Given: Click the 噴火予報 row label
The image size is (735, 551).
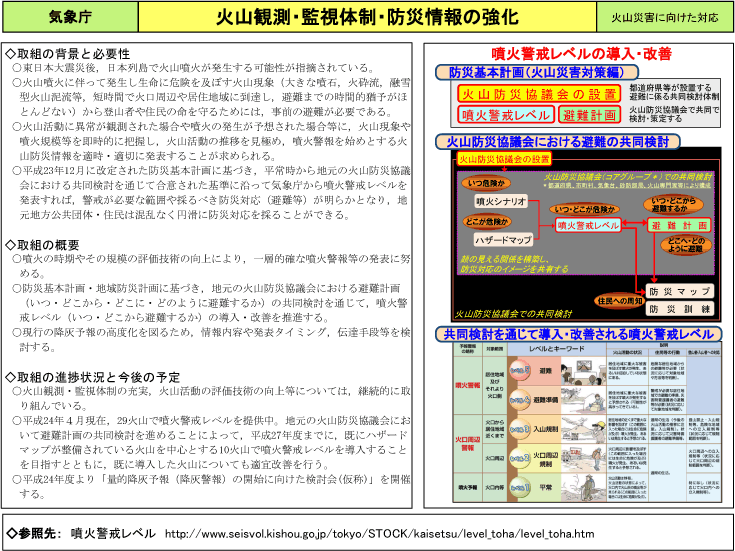Looking at the screenshot, I should 467,488.
